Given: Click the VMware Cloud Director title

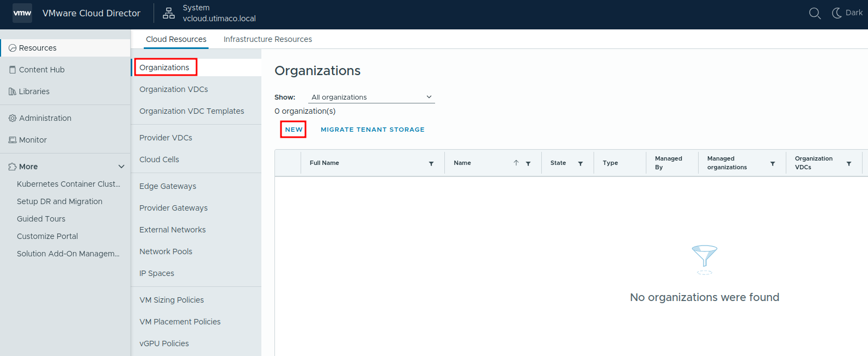Looking at the screenshot, I should (91, 13).
